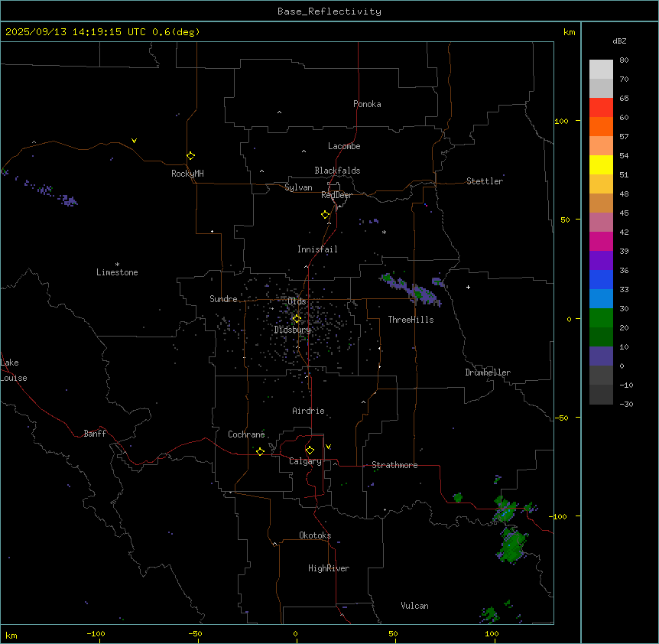659x644 pixels.
Task: Select the purple-green echo band north of ThreeHills
Action: click(411, 289)
